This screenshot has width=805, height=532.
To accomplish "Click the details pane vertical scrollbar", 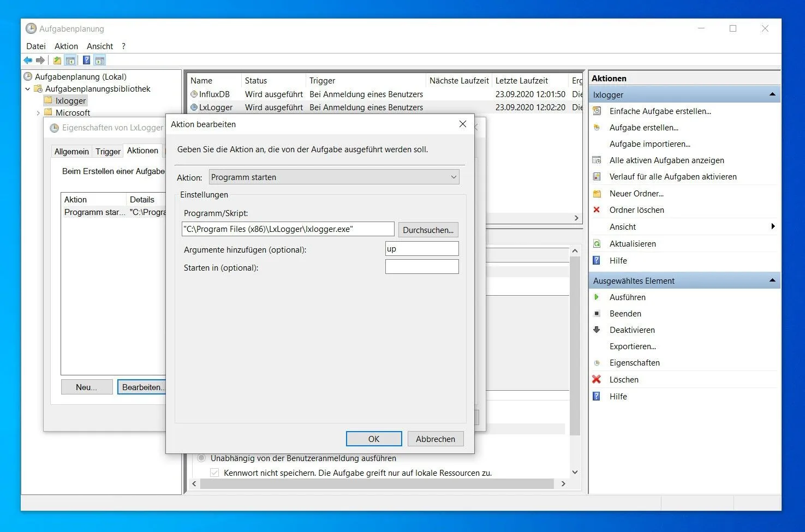I will 575,346.
